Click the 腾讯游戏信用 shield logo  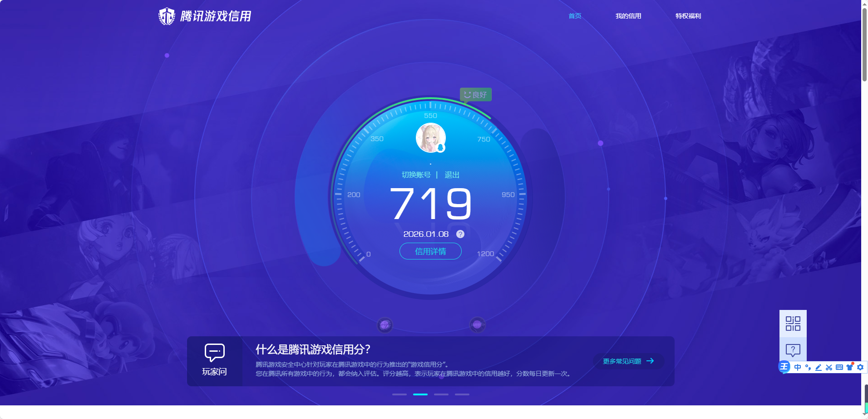[x=167, y=16]
